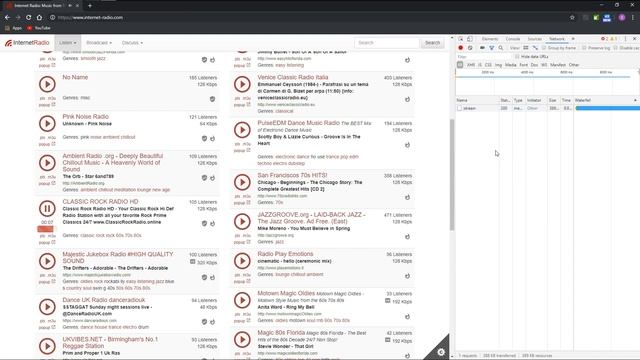Pause CLASSIC ROCK RADIO HD stream
Viewport: 640px width, 360px height.
pyautogui.click(x=47, y=209)
